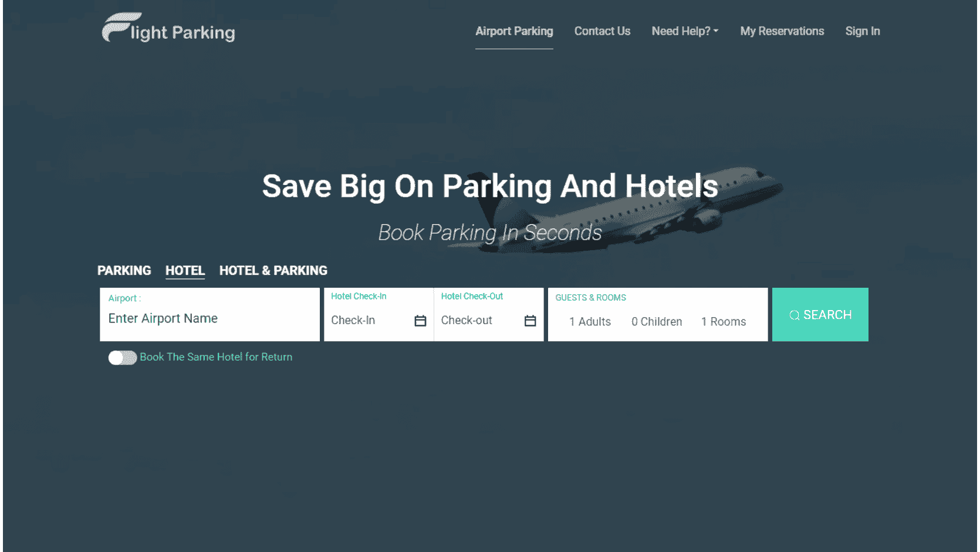
Task: Expand the Need Help? dropdown
Action: point(685,31)
